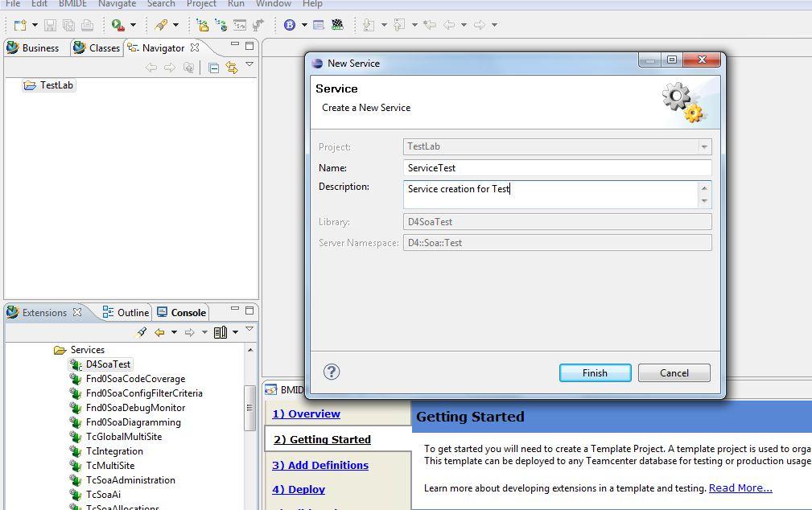Select TcSoaAdministration in Services tree
The width and height of the screenshot is (812, 510).
[x=130, y=480]
